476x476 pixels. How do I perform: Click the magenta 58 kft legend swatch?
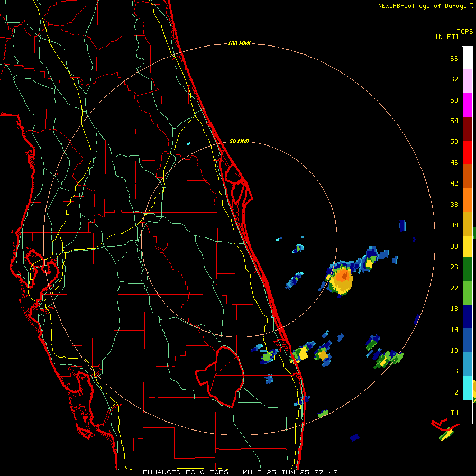[467, 105]
